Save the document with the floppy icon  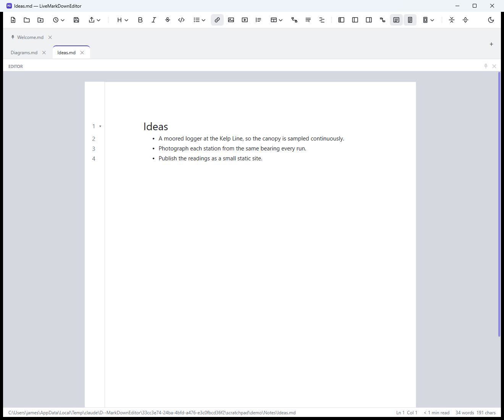click(x=76, y=20)
